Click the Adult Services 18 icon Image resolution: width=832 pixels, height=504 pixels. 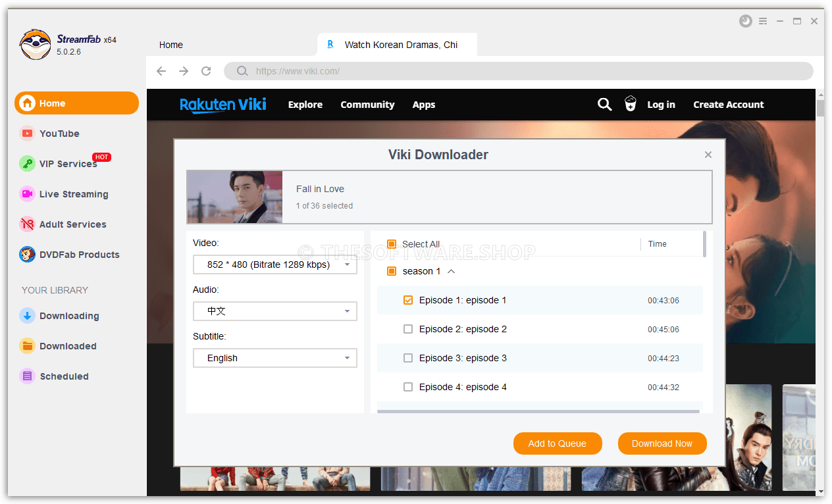coord(27,224)
